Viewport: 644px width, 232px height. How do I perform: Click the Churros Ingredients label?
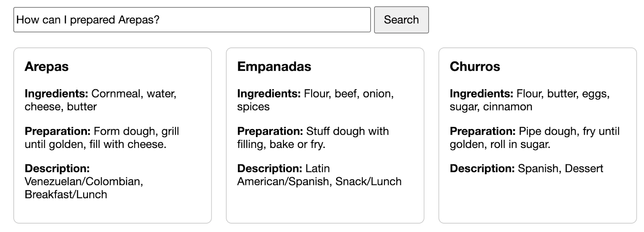pyautogui.click(x=482, y=94)
